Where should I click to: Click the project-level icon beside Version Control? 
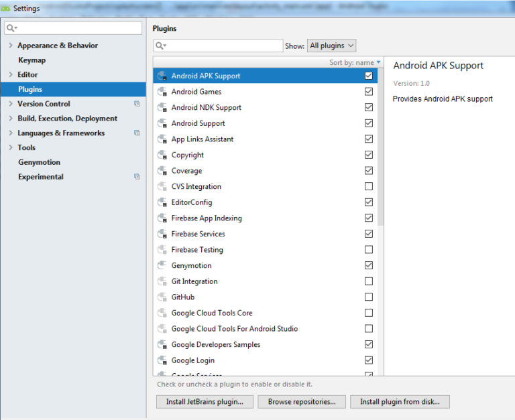pos(137,104)
